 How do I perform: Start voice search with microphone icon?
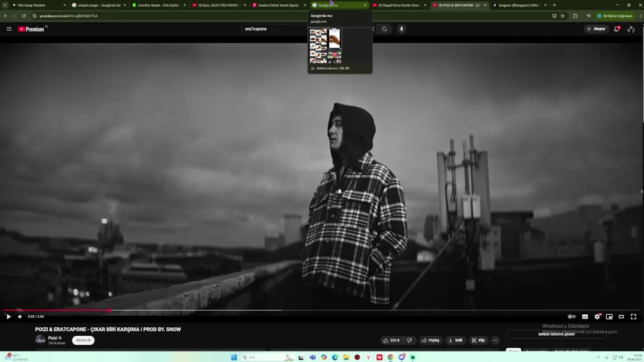pos(401,29)
